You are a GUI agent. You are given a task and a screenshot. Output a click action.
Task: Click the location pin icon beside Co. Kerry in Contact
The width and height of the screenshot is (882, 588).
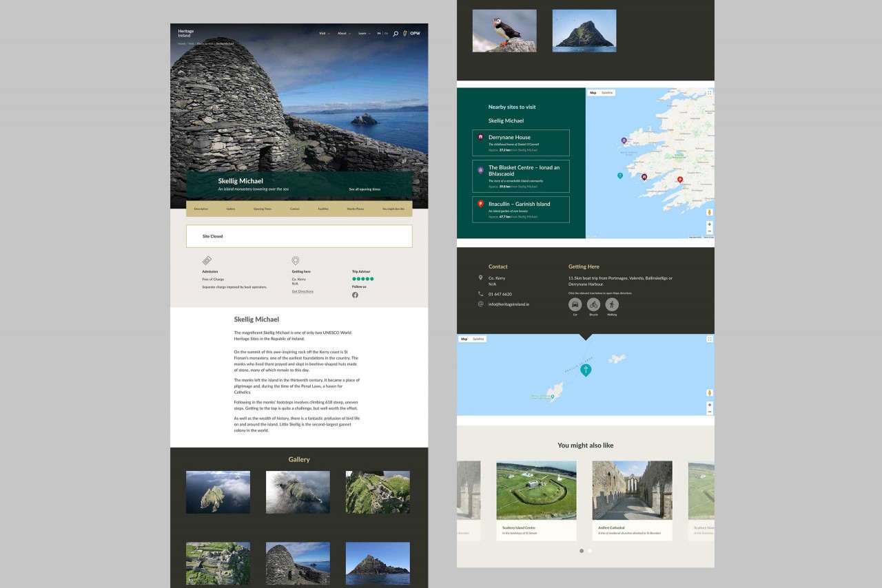[x=481, y=277]
